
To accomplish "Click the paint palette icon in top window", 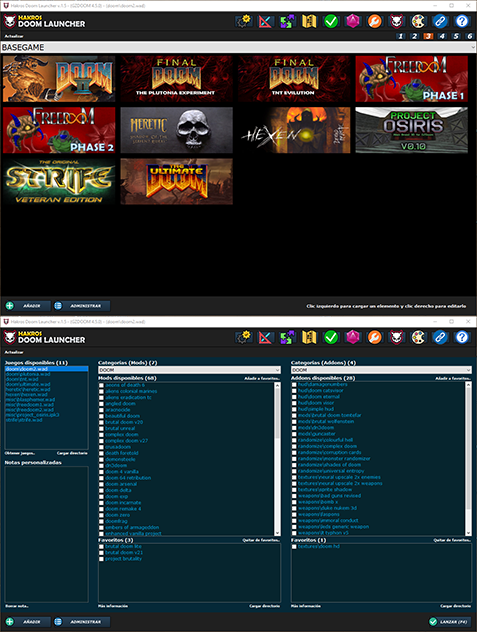I will [x=419, y=21].
